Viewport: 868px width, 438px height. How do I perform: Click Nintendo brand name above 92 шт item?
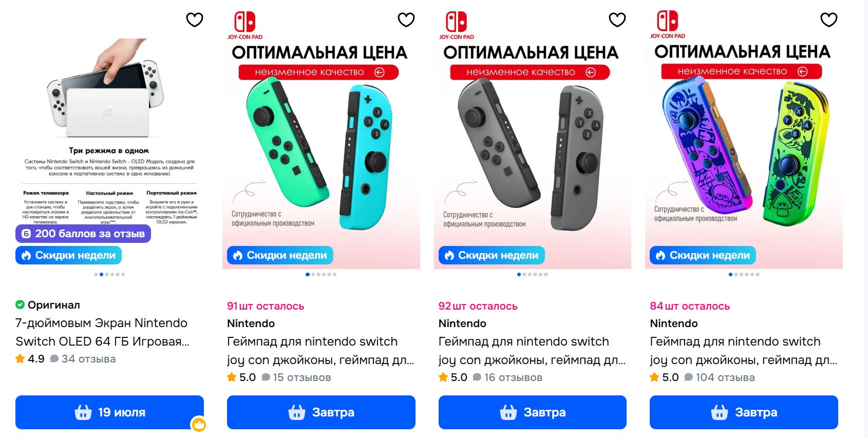click(x=462, y=323)
